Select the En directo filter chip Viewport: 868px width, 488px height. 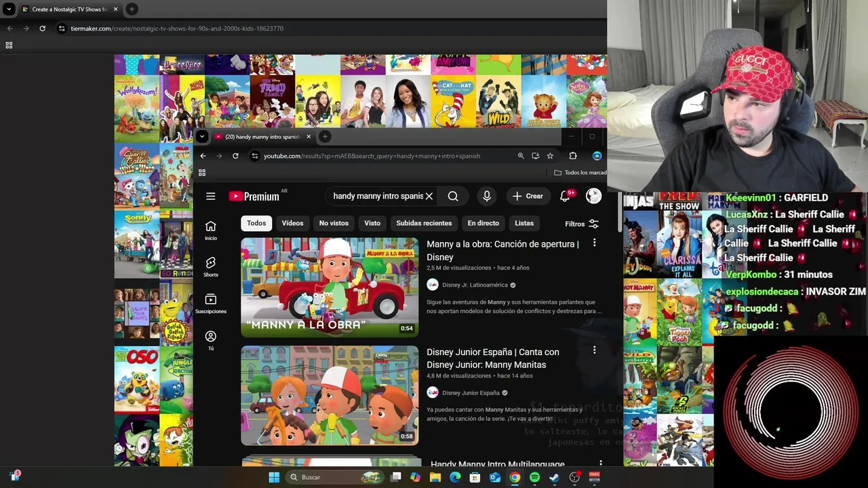(483, 223)
